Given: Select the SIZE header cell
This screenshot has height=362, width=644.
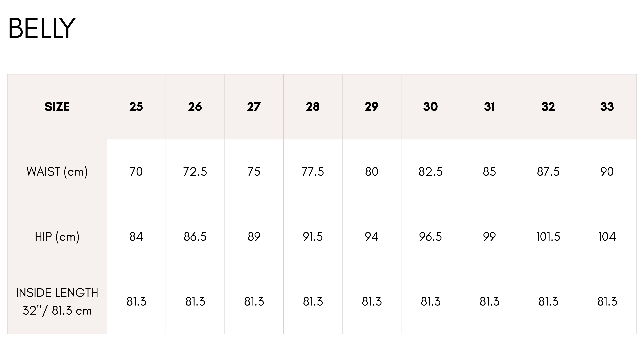Looking at the screenshot, I should pos(57,107).
